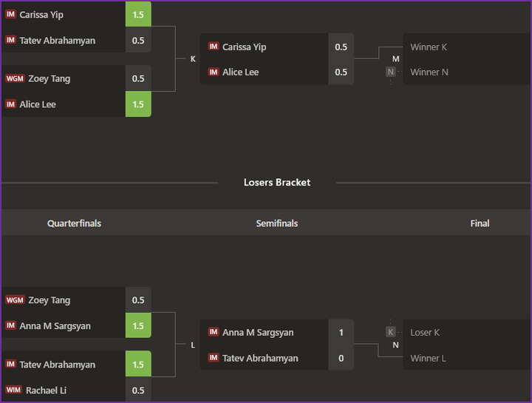Click Tatev Abrahamyan's green 1.5 score box
Image resolution: width=532 pixels, height=403 pixels.
coord(138,365)
